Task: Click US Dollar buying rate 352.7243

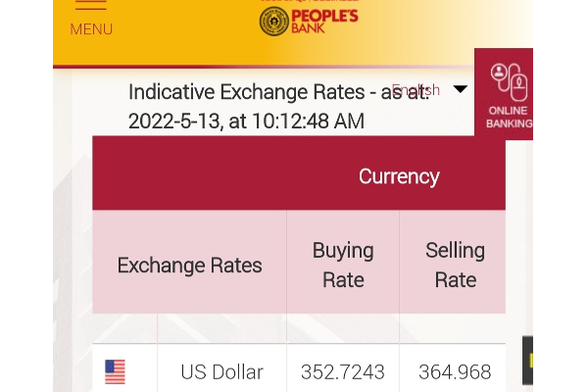Action: [x=343, y=372]
